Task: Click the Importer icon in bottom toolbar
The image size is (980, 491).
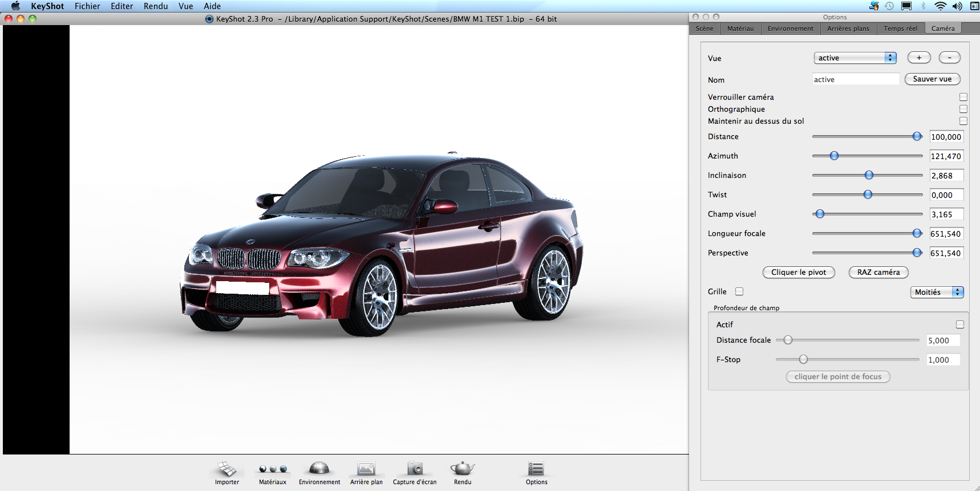Action: click(x=226, y=469)
